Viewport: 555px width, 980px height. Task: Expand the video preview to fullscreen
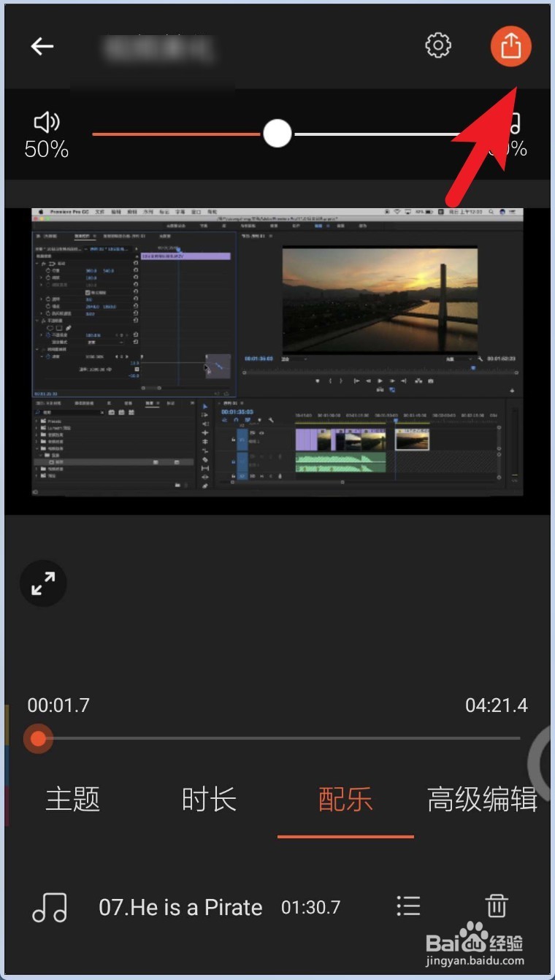(x=43, y=583)
